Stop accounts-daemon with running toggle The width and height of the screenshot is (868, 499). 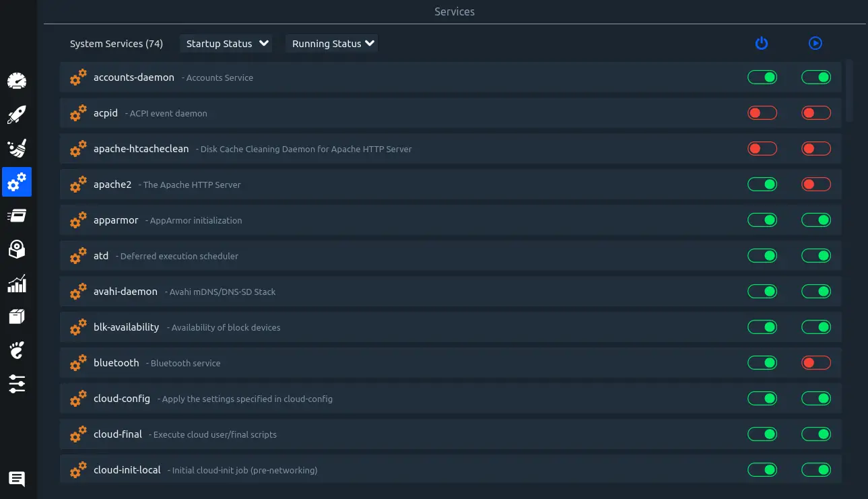tap(816, 77)
